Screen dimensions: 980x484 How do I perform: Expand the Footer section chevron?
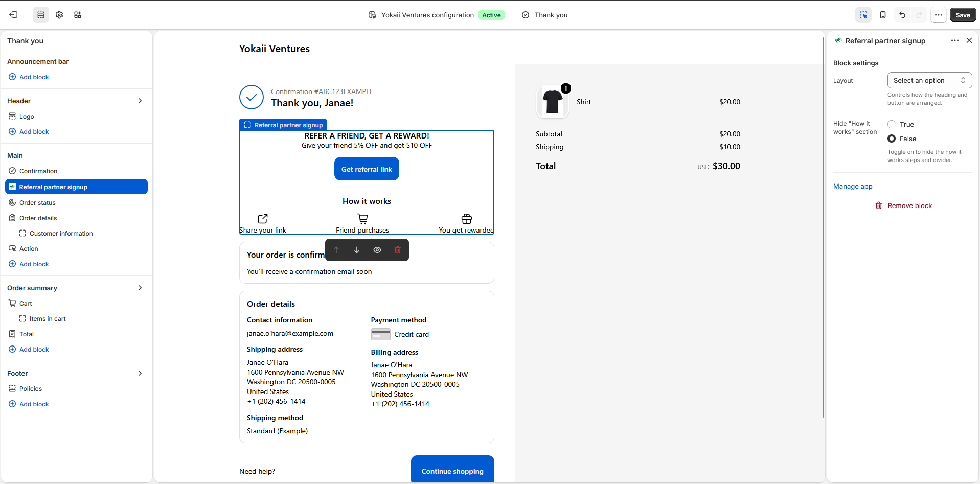[140, 373]
